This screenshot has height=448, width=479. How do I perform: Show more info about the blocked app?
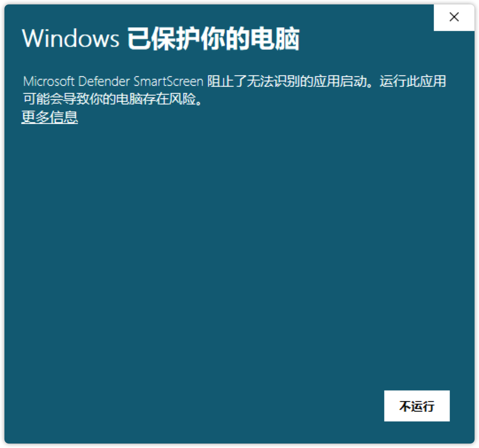pos(50,117)
